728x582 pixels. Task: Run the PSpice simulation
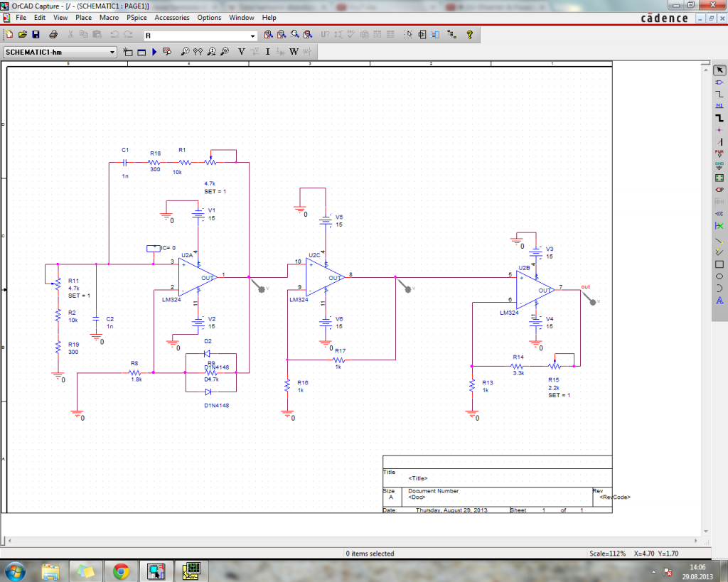coord(154,52)
